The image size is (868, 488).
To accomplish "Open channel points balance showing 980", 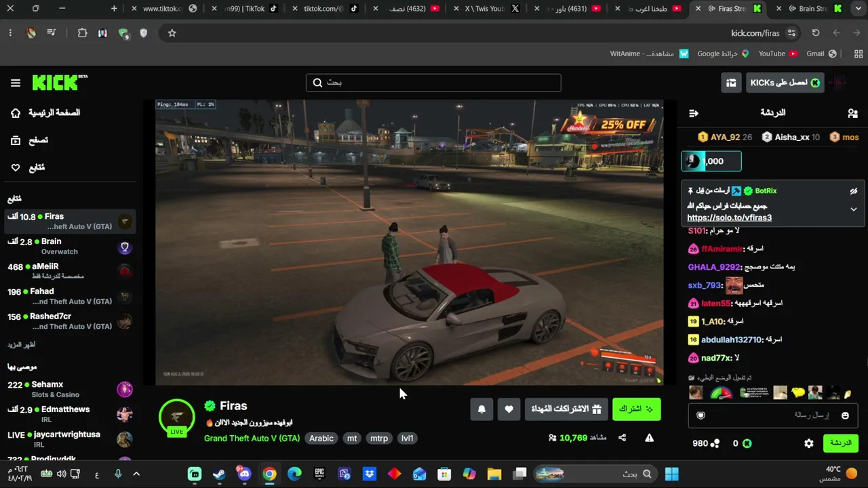I will [x=706, y=443].
